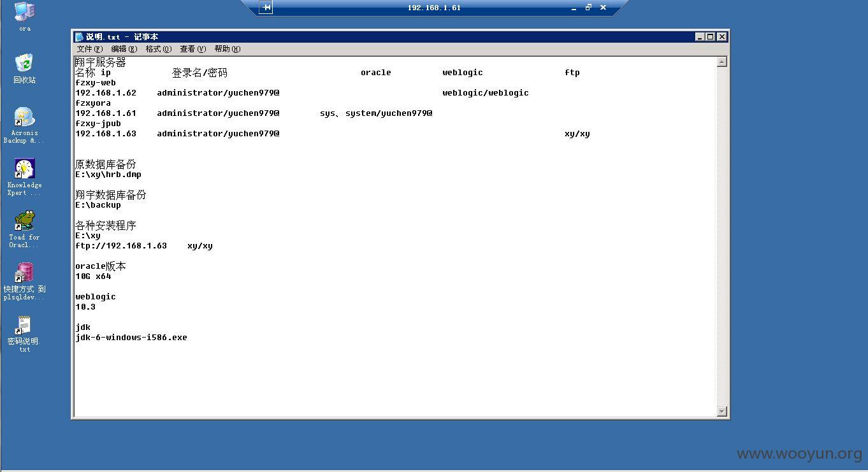Click the 登录名/密码 column header
The height and width of the screenshot is (472, 868).
[199, 73]
